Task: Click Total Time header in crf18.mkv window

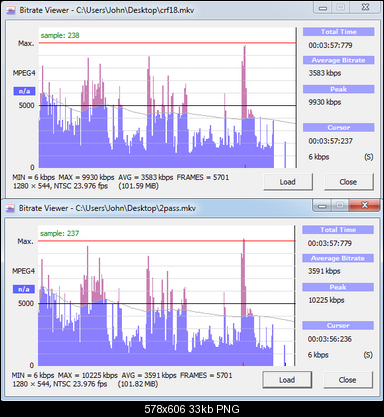Action: (339, 32)
